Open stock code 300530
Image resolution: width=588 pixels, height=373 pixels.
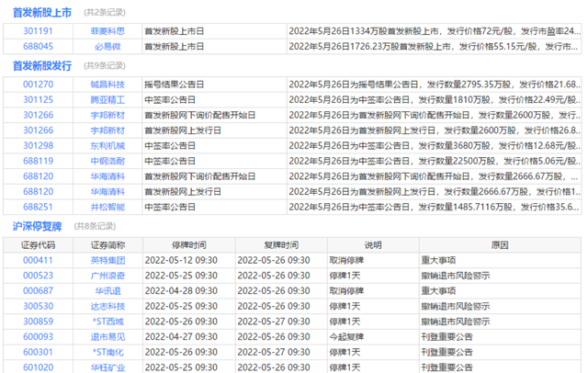click(38, 306)
